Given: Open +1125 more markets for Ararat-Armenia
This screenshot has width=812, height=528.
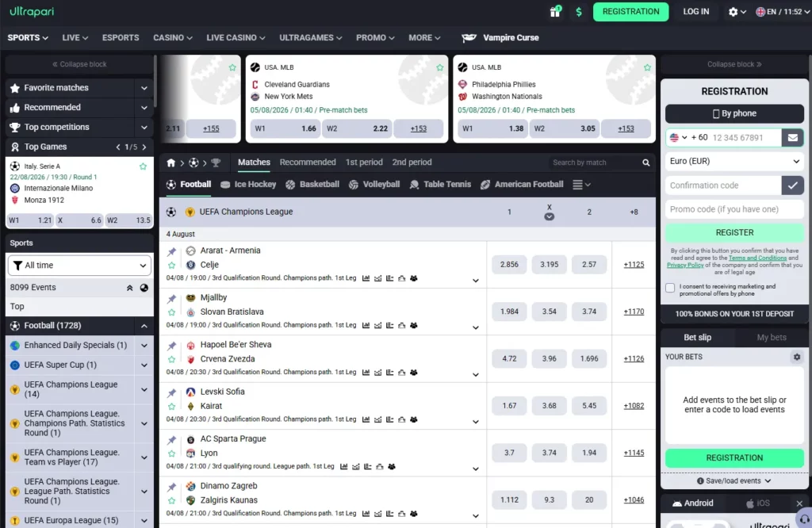Looking at the screenshot, I should pyautogui.click(x=634, y=265).
